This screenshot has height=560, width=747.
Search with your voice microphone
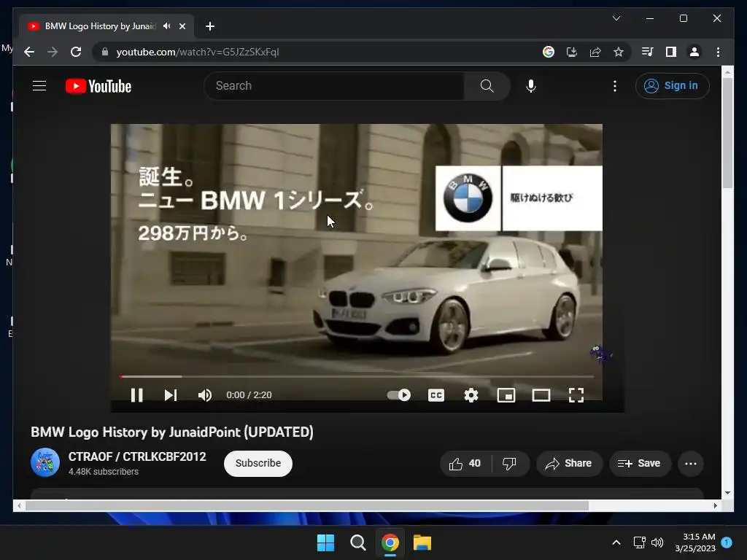(531, 86)
